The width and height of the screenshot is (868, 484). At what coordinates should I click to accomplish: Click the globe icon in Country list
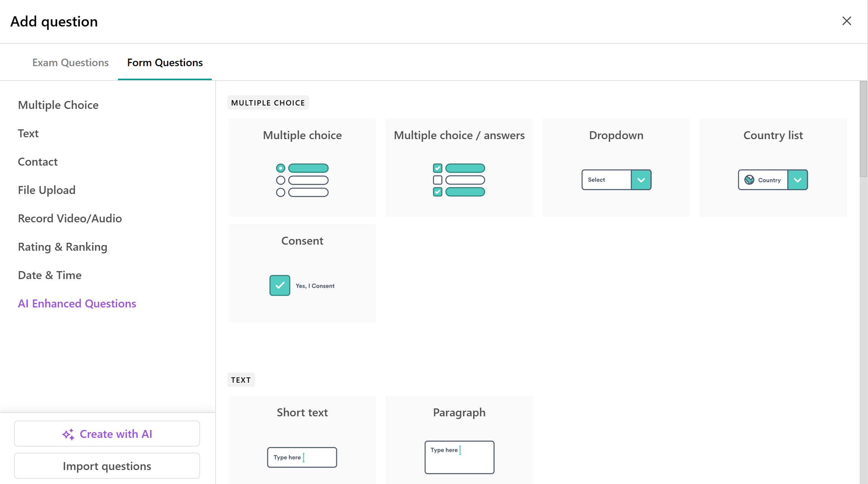tap(749, 180)
